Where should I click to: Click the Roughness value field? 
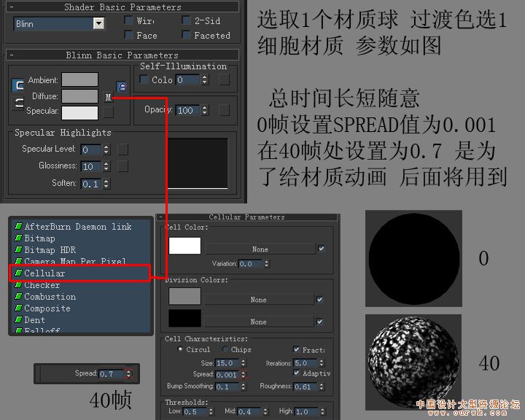click(x=306, y=386)
